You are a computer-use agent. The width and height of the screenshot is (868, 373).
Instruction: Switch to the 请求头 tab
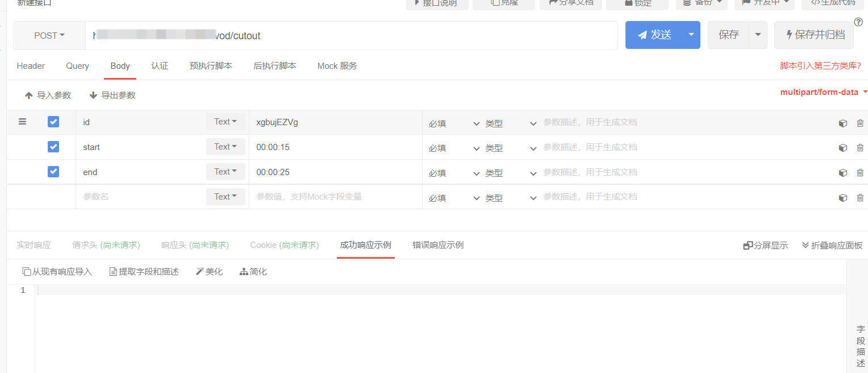(x=106, y=245)
